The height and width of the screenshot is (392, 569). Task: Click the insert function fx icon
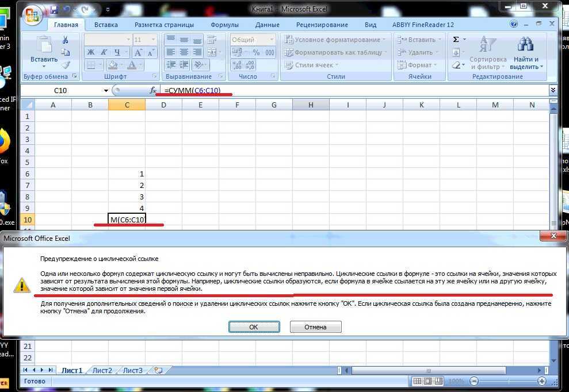pos(153,90)
